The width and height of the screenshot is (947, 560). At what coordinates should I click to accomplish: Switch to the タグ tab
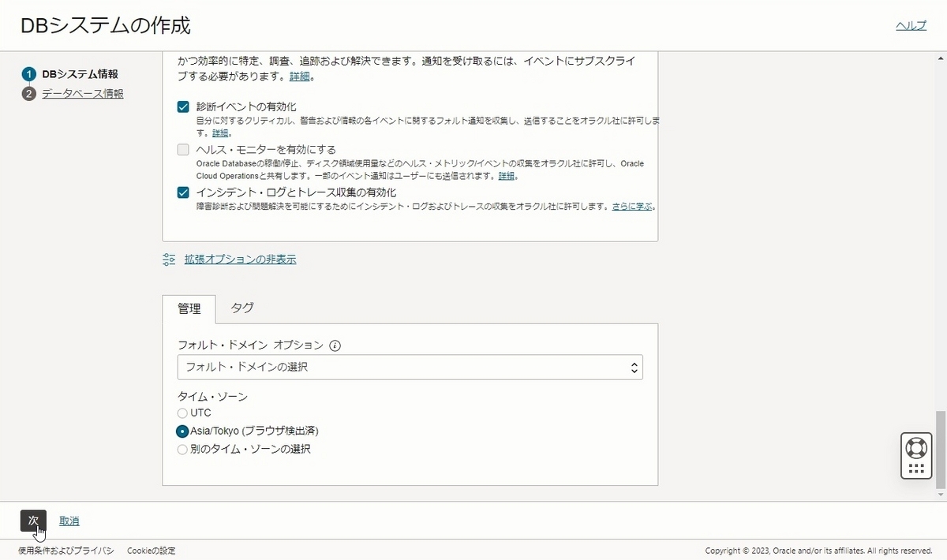pyautogui.click(x=241, y=308)
